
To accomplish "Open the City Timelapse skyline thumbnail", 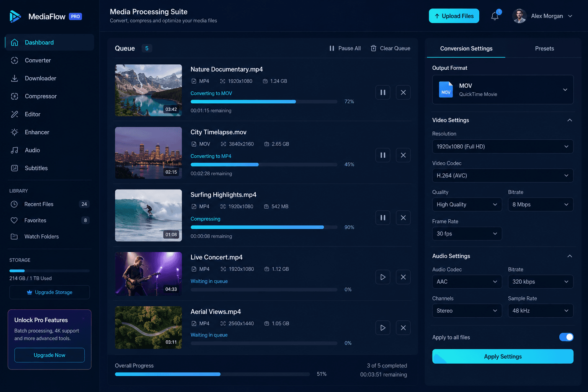I will 149,153.
